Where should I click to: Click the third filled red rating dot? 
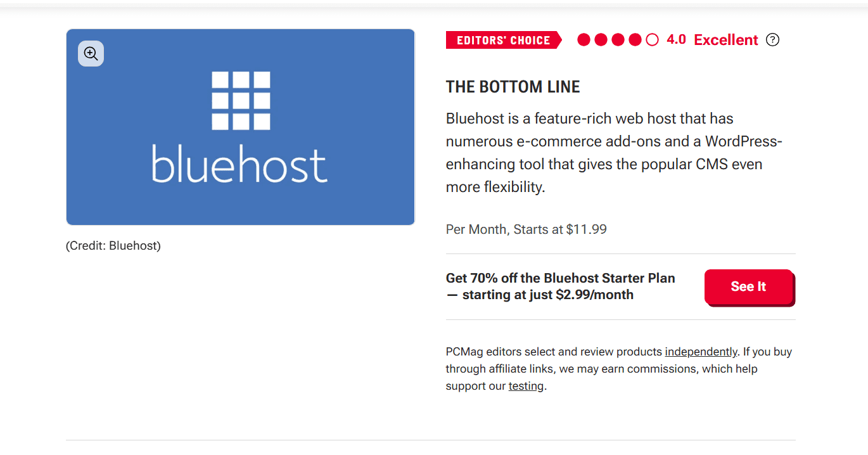click(x=618, y=40)
